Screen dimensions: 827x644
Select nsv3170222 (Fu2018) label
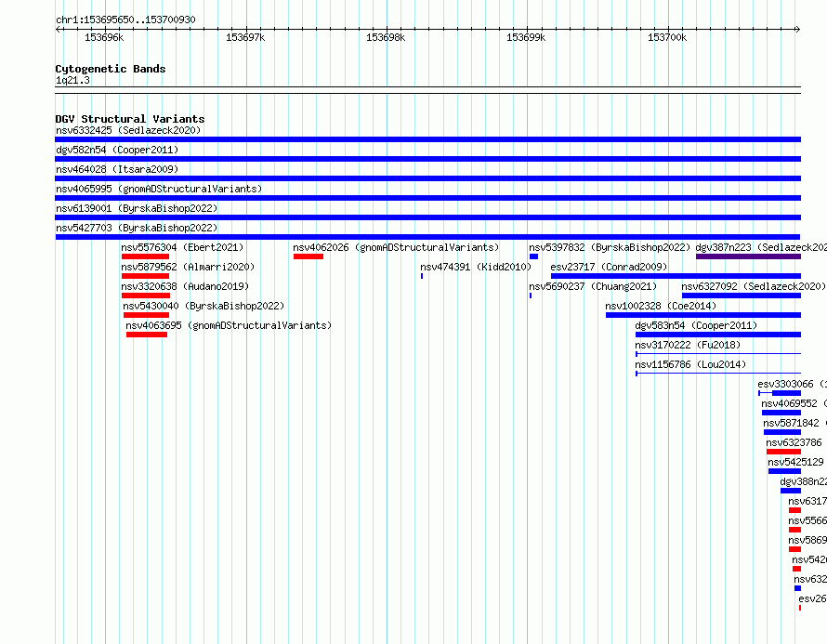pos(688,345)
